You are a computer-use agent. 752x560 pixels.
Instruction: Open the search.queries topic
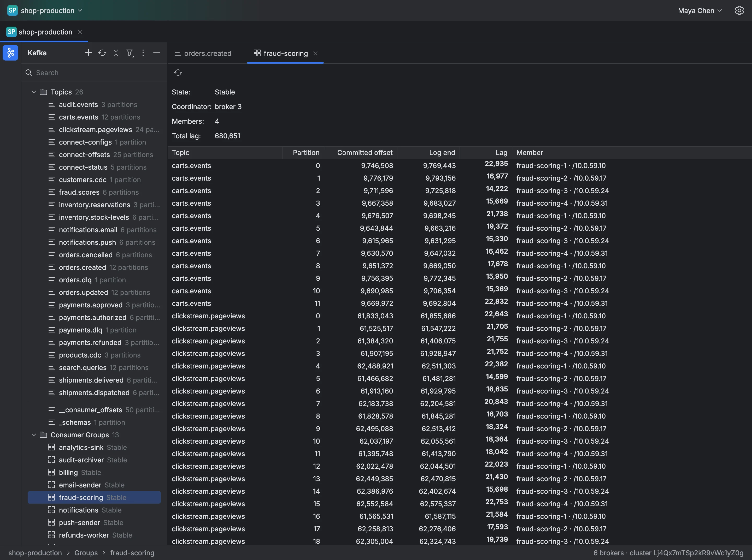coord(94,367)
